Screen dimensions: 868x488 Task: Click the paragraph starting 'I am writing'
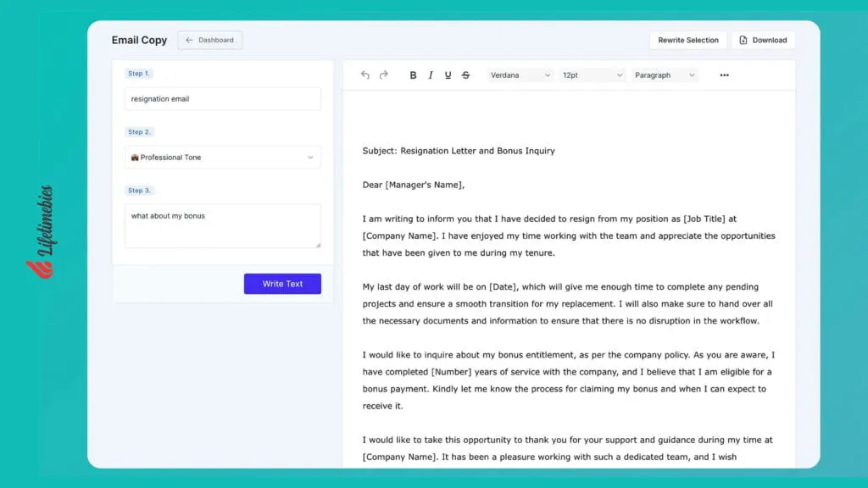click(x=569, y=236)
